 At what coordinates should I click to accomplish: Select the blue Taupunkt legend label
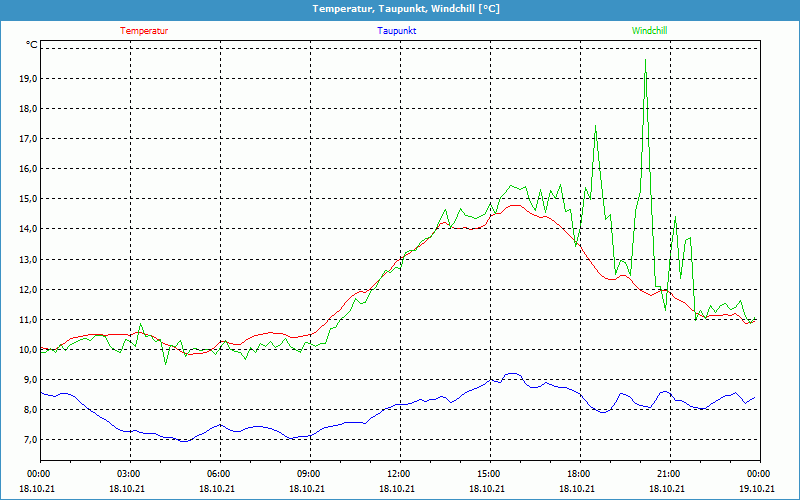397,31
